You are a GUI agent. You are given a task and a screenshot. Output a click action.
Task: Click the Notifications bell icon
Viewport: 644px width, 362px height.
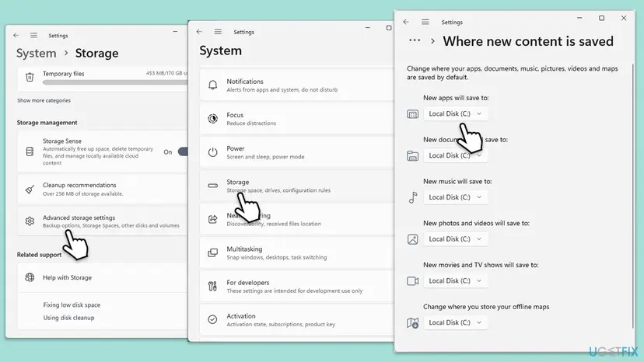click(213, 85)
